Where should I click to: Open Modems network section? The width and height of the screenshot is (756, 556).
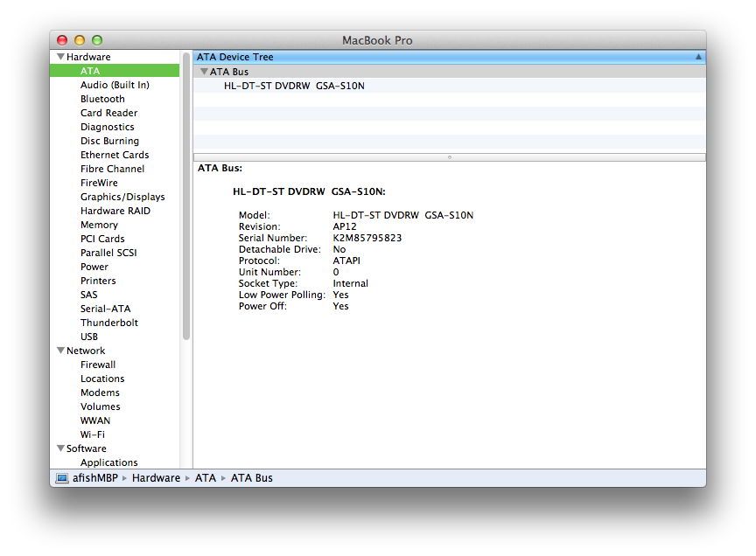tap(100, 393)
